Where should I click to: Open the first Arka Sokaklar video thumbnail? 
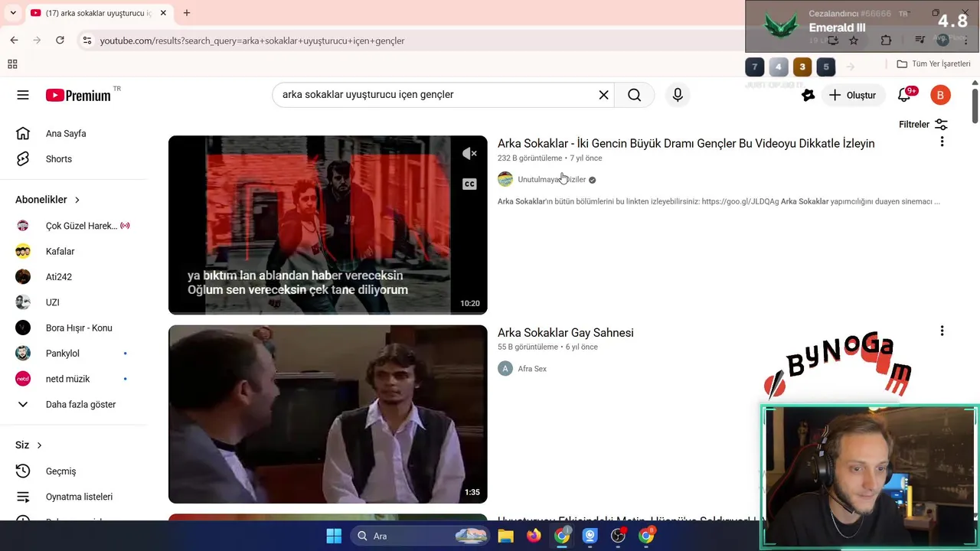pyautogui.click(x=328, y=225)
